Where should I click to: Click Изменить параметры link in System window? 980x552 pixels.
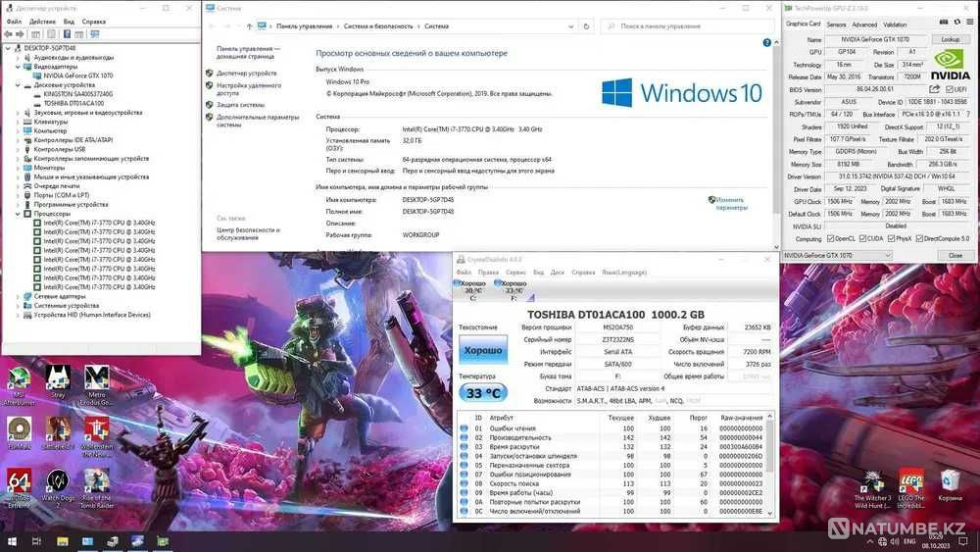(x=731, y=204)
